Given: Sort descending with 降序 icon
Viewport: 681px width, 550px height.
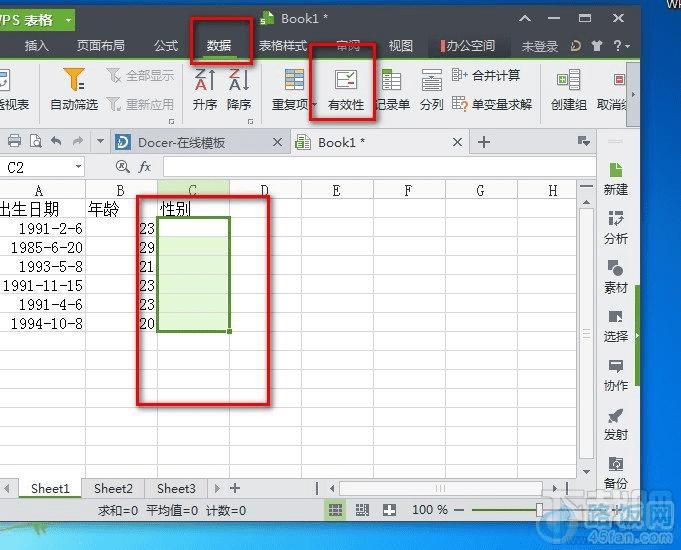Looking at the screenshot, I should 239,80.
